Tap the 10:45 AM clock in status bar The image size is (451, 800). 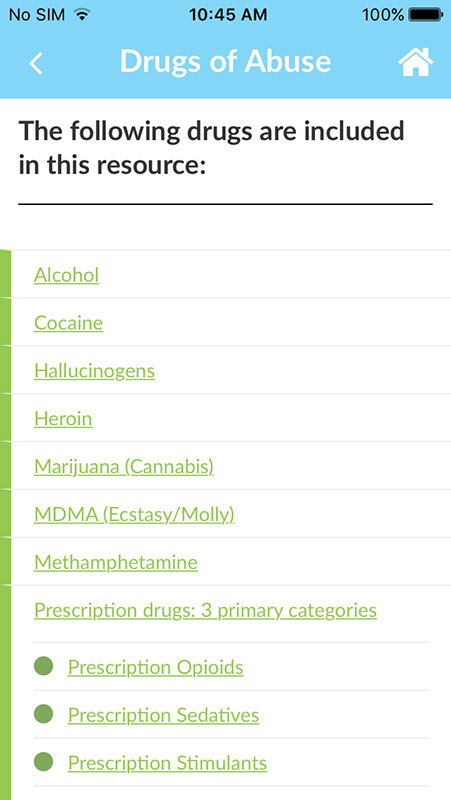(x=228, y=15)
